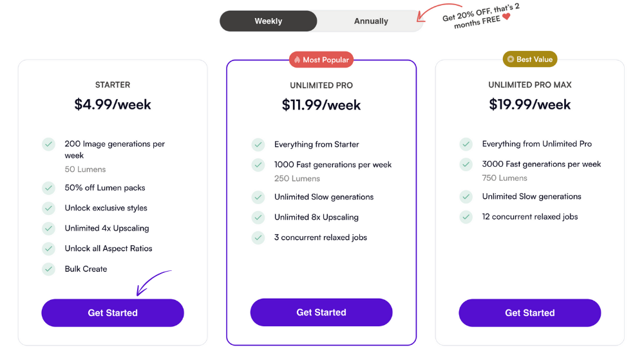Click the flame icon in Most Popular badge
Screen dimensions: 644x354
(297, 60)
